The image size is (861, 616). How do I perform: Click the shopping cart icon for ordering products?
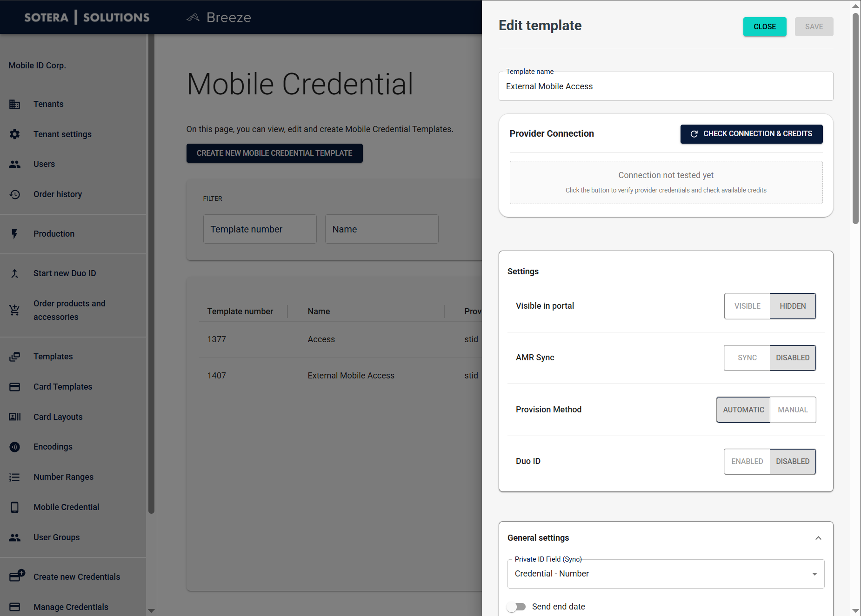(14, 310)
